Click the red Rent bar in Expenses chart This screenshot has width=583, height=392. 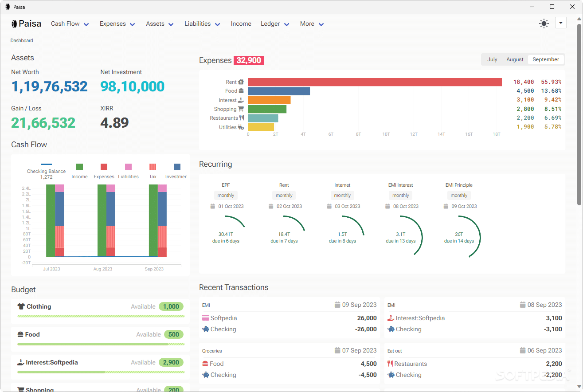(x=375, y=82)
